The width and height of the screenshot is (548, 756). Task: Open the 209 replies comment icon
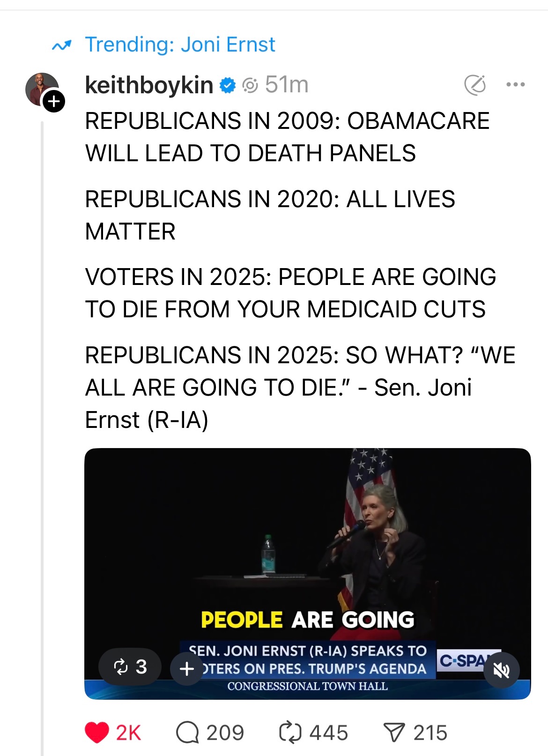point(187,733)
